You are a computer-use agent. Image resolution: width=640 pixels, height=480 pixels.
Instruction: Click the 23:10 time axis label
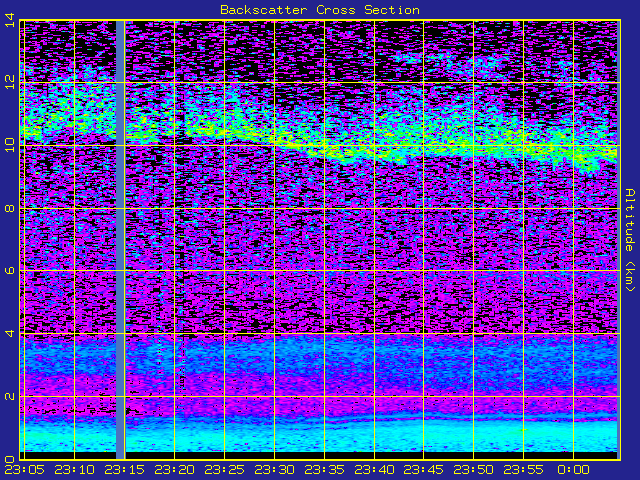pos(74,470)
